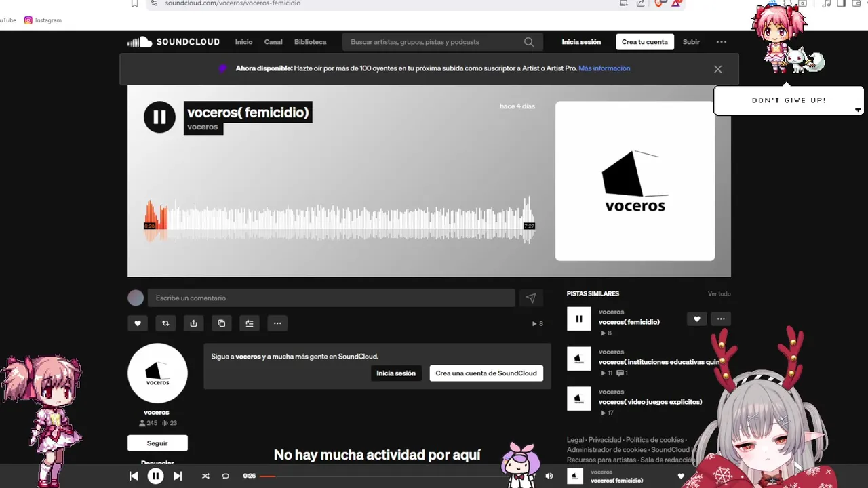Open the Instagram bookmark

point(43,20)
